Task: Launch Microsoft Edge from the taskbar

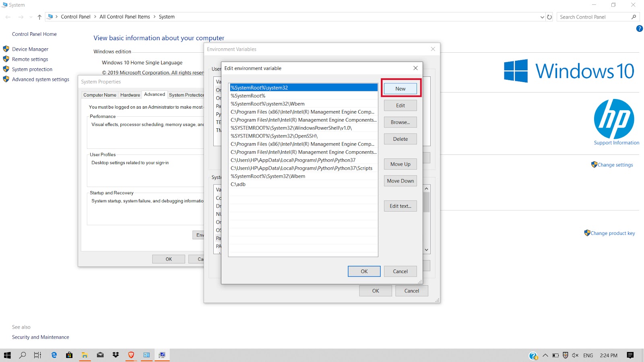Action: click(x=54, y=355)
